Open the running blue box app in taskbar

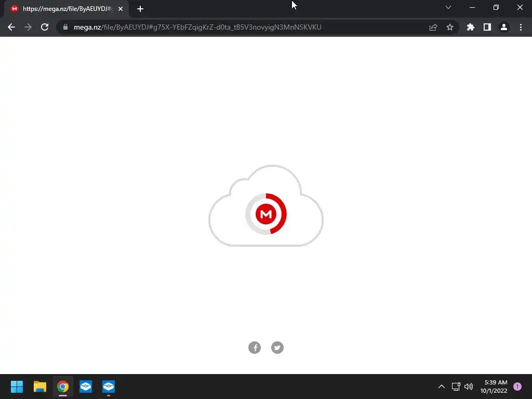pyautogui.click(x=109, y=387)
